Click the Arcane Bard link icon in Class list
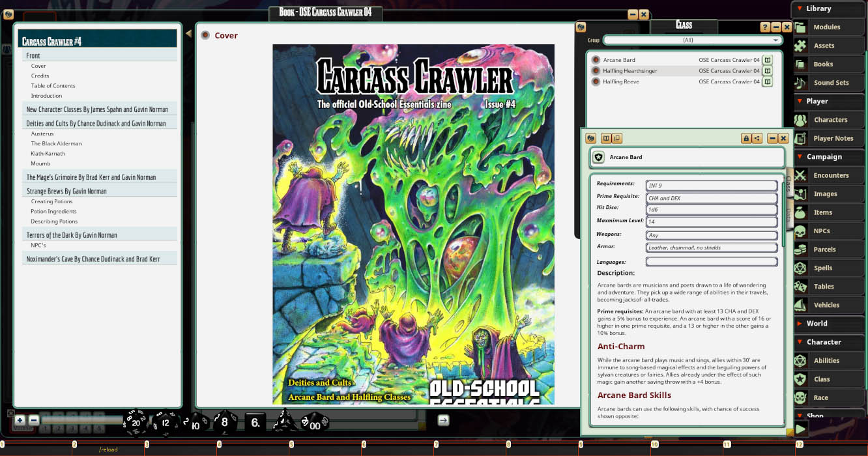This screenshot has width=868, height=456. coord(596,60)
